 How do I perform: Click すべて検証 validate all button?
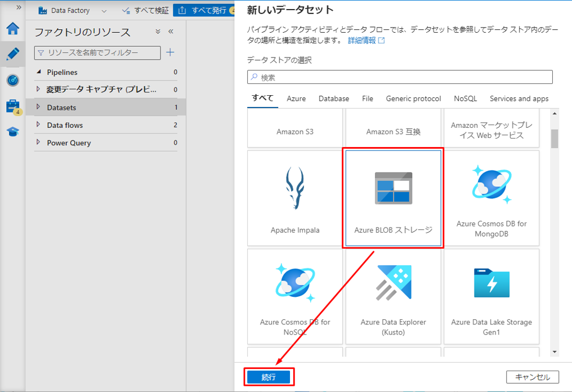coord(145,11)
